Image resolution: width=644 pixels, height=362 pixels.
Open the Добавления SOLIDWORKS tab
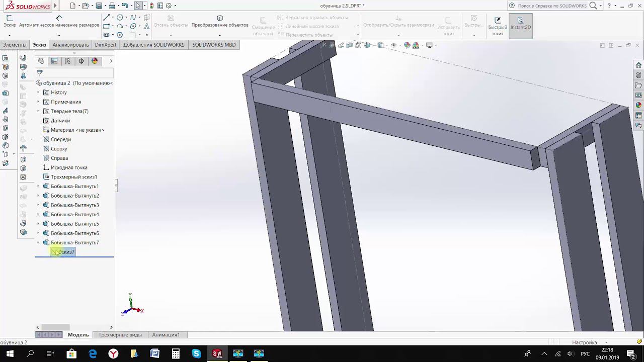click(x=153, y=45)
